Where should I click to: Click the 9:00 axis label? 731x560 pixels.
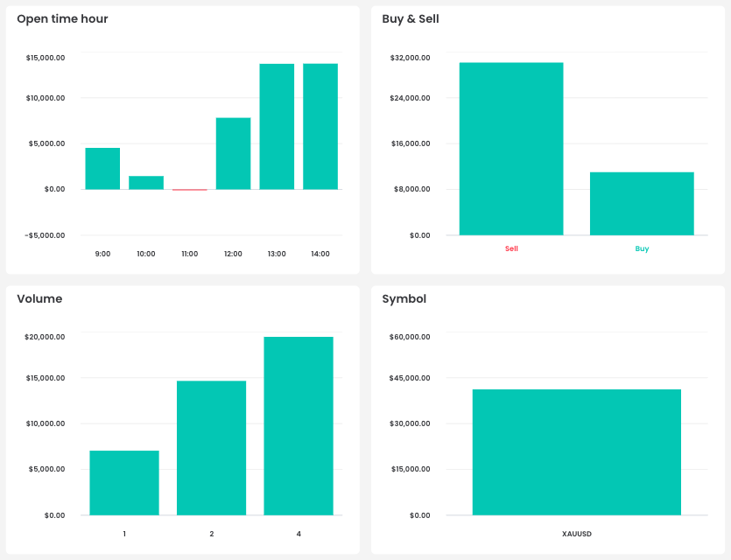(x=102, y=254)
